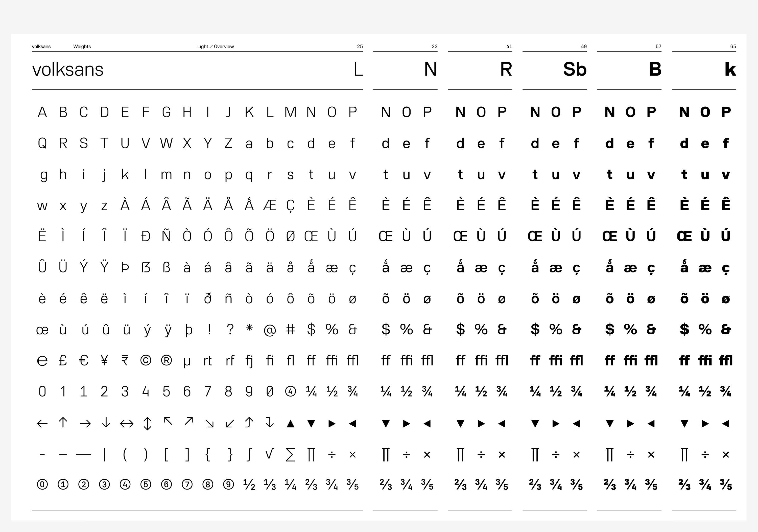Click the rupee ₹ glyph
Image resolution: width=758 pixels, height=532 pixels.
125,360
